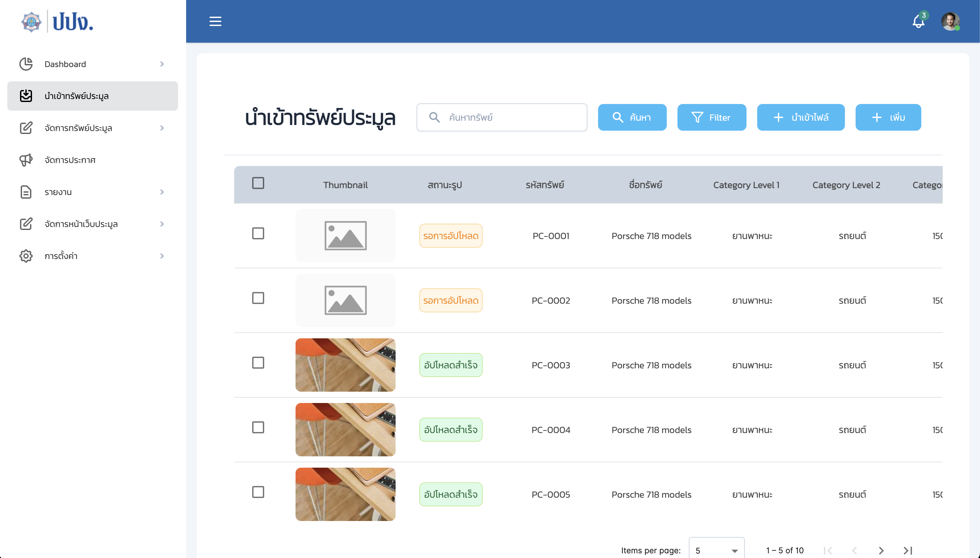Open จัดการประกาศ menu item
The height and width of the screenshot is (558, 980).
[92, 160]
